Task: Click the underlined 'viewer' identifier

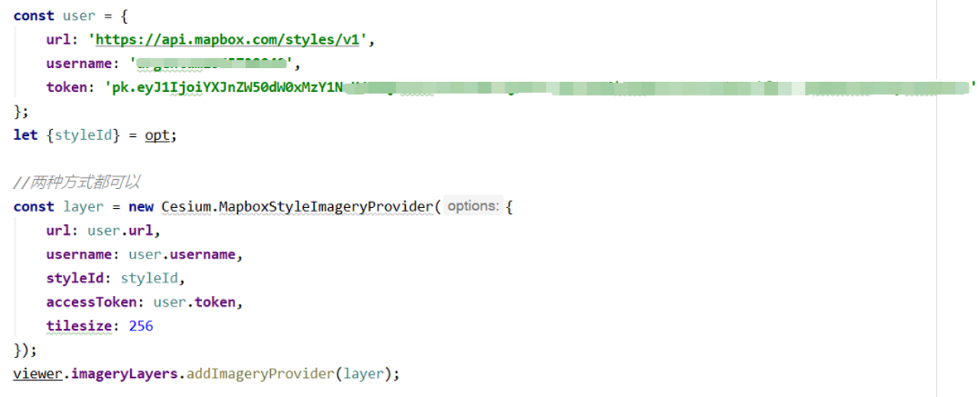Action: [38, 374]
